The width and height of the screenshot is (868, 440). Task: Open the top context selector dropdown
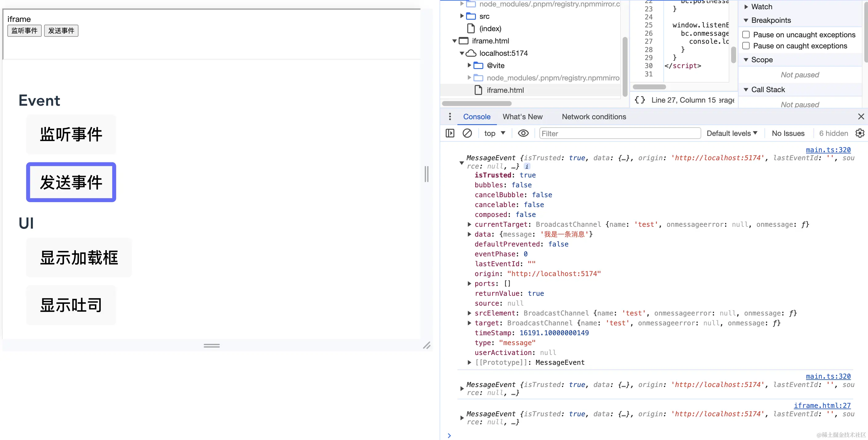[494, 133]
